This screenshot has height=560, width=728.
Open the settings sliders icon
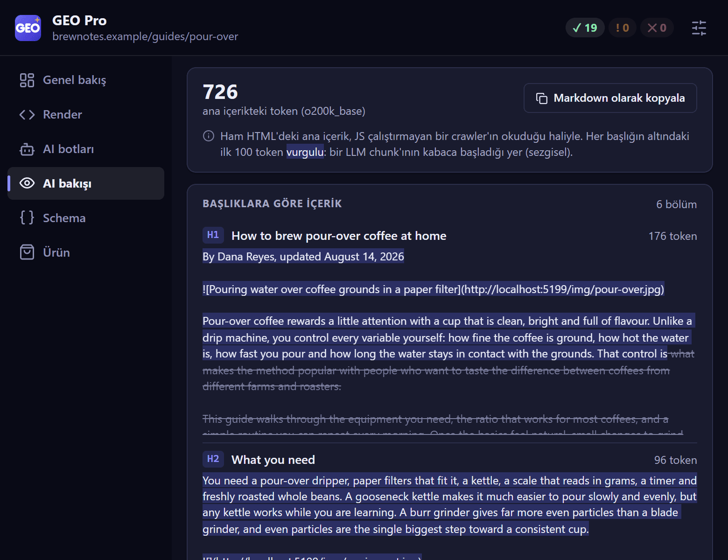(699, 28)
